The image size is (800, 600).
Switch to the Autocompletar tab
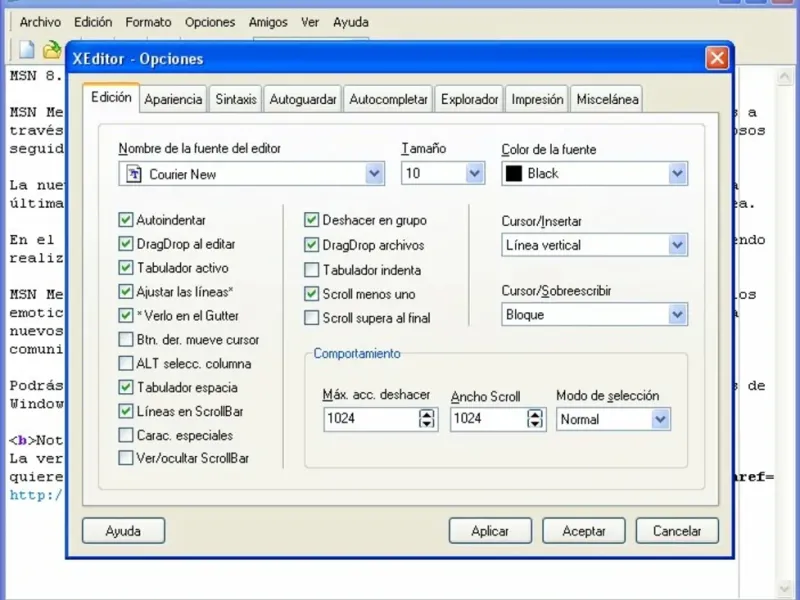pos(388,99)
